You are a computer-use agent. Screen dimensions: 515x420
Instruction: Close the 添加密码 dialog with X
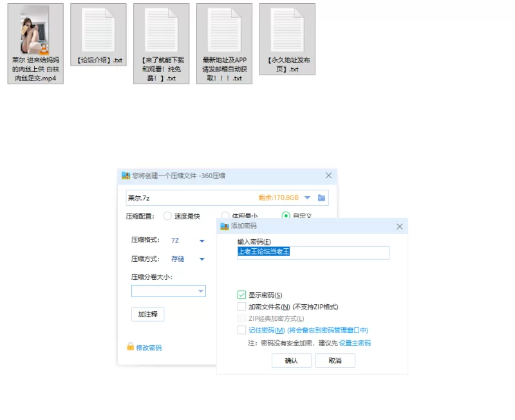coord(399,226)
